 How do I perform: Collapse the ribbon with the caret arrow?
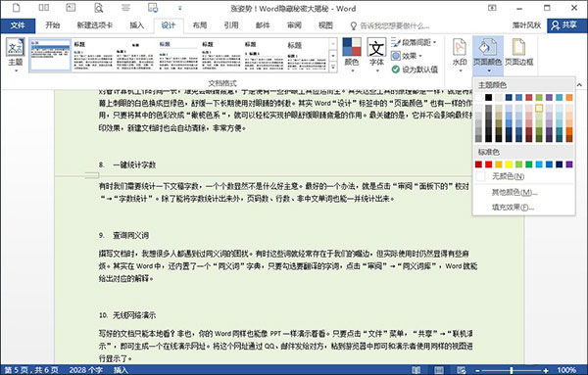(579, 85)
